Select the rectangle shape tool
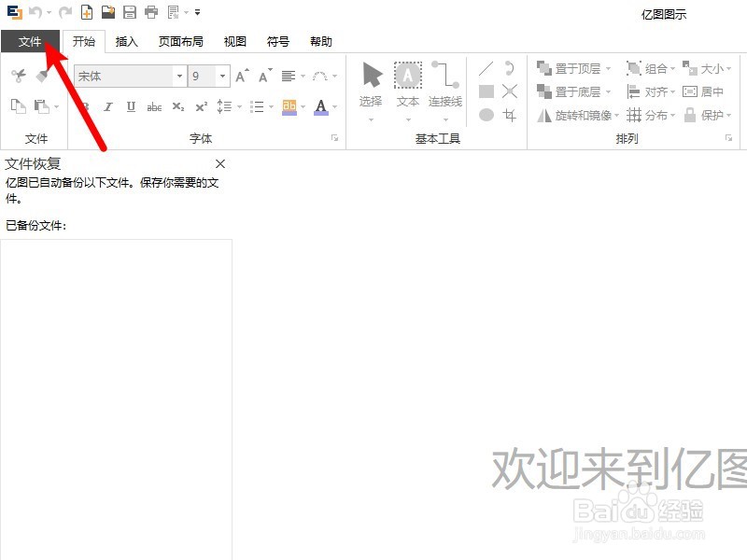 point(486,91)
